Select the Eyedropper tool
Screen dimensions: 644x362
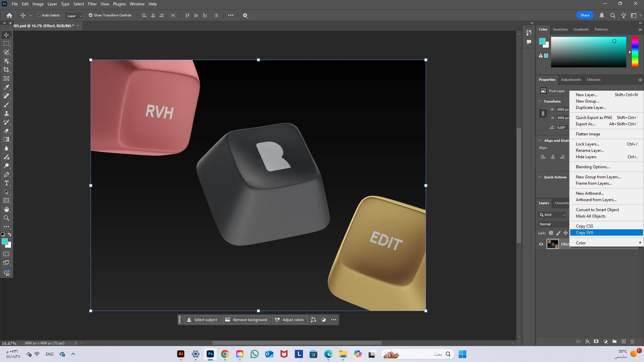[x=6, y=87]
